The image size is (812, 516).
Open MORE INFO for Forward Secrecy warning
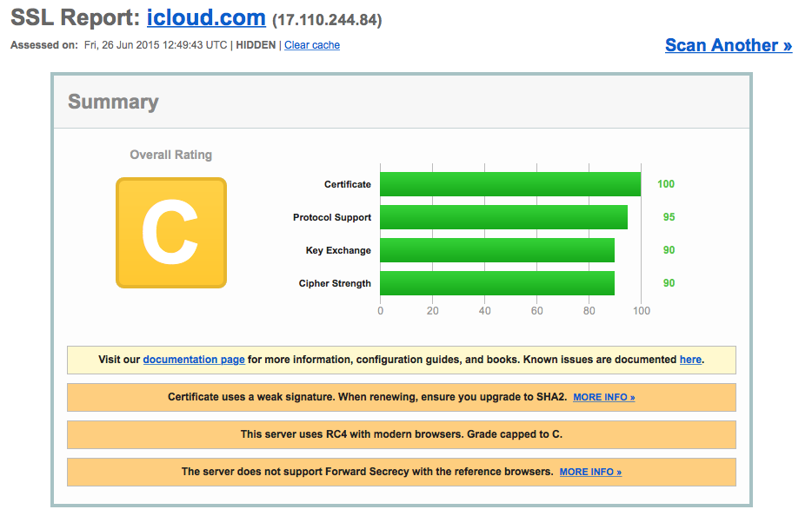pos(590,472)
